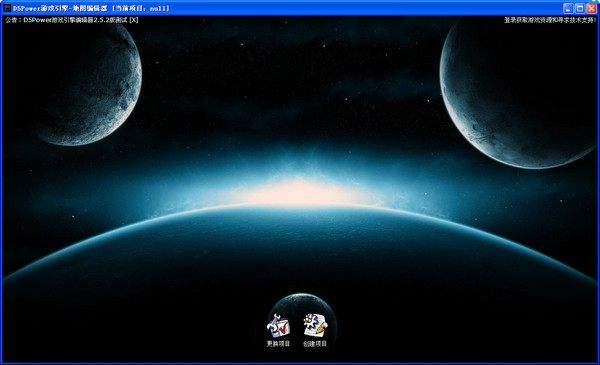Image resolution: width=600 pixels, height=365 pixels.
Task: Click the yellow pencil on 创建项目 icon
Action: click(321, 328)
